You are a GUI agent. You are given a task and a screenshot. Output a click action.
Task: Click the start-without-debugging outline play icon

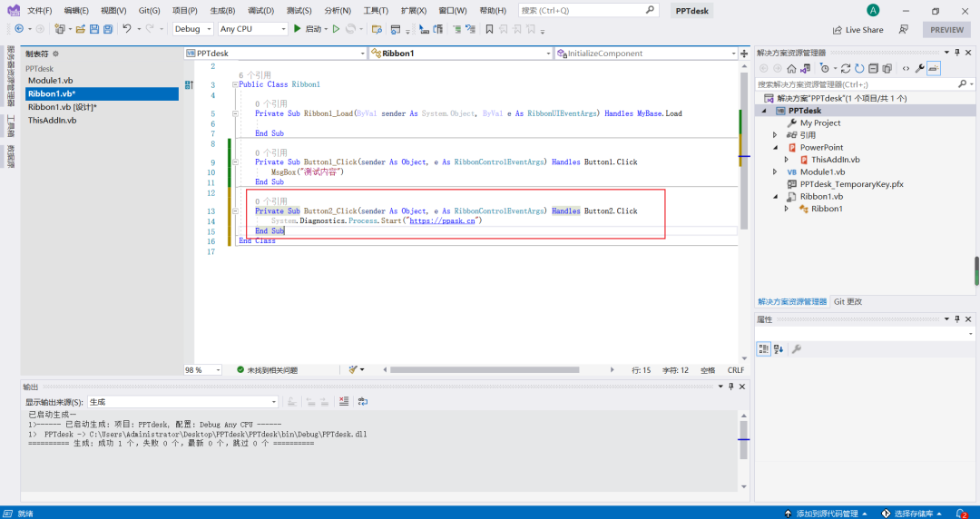336,29
